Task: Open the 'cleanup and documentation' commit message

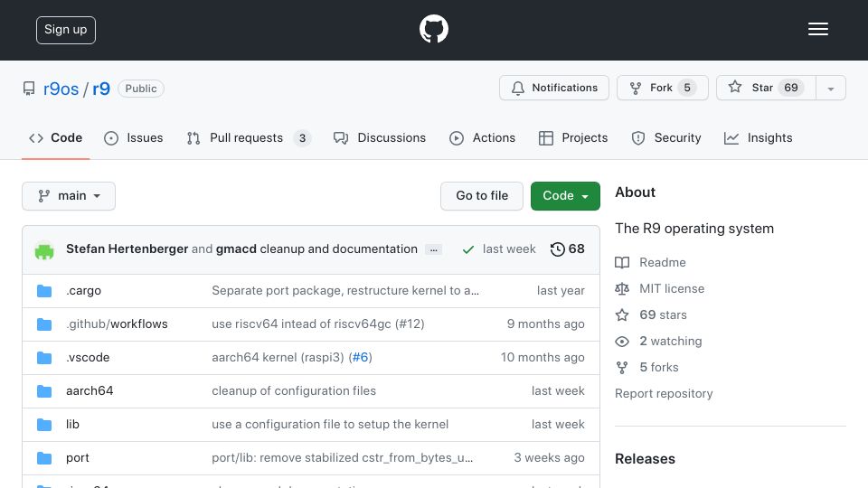Action: pos(338,249)
